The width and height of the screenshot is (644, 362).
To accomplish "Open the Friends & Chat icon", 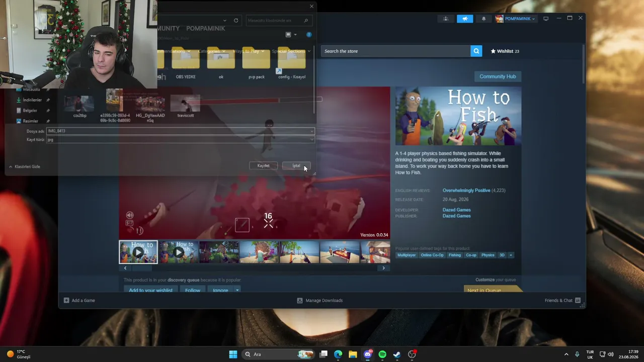I will (578, 301).
